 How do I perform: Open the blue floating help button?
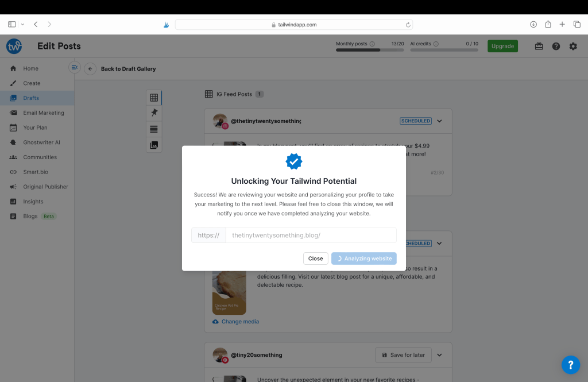[570, 365]
